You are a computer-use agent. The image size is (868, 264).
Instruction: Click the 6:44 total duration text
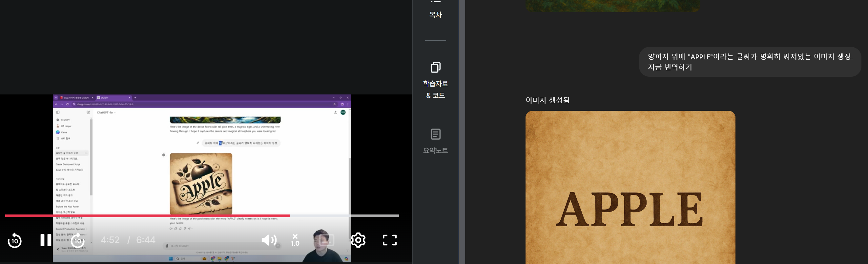tap(146, 240)
